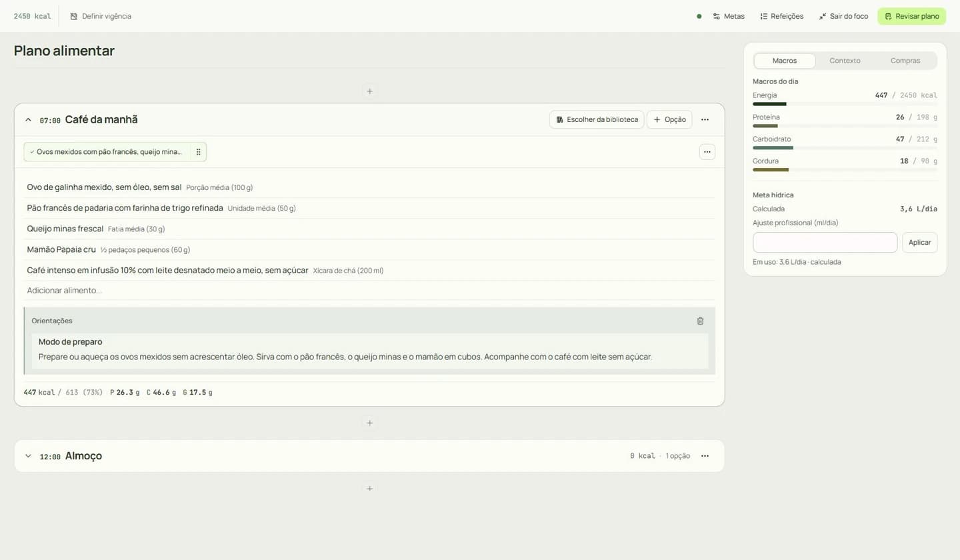Open the Café da manhã three-dot menu

[705, 119]
